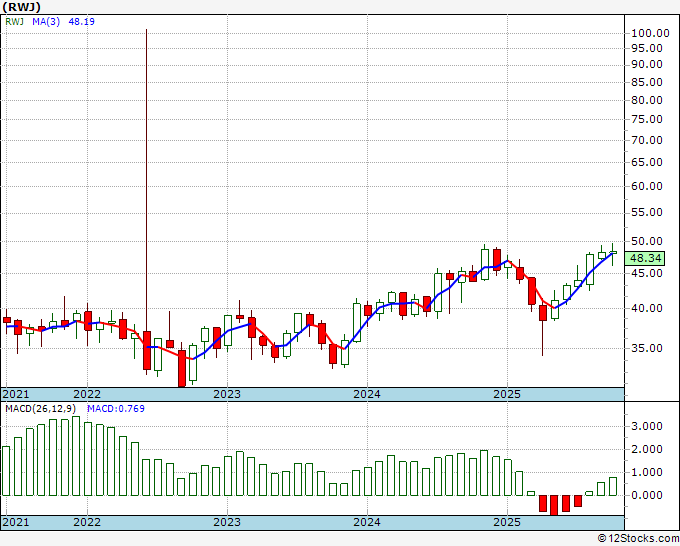
Task: Click the 2022 label on price timeline
Action: pyautogui.click(x=87, y=394)
